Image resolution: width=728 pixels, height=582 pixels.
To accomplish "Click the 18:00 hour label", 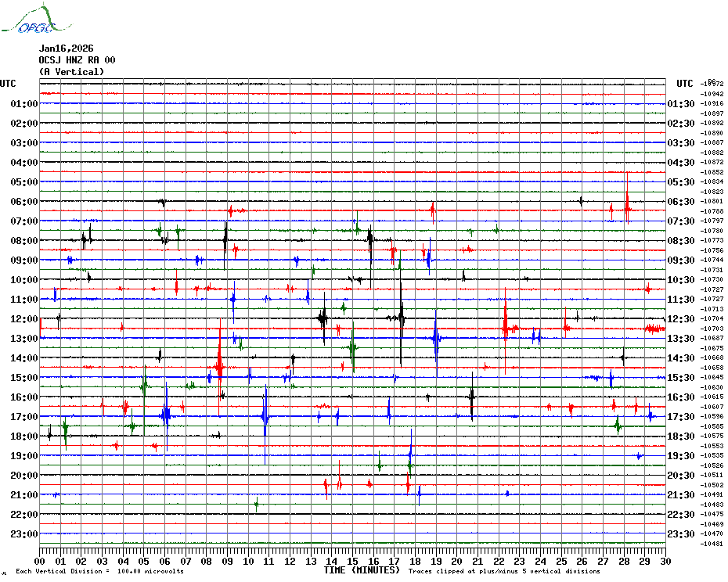I will point(24,436).
